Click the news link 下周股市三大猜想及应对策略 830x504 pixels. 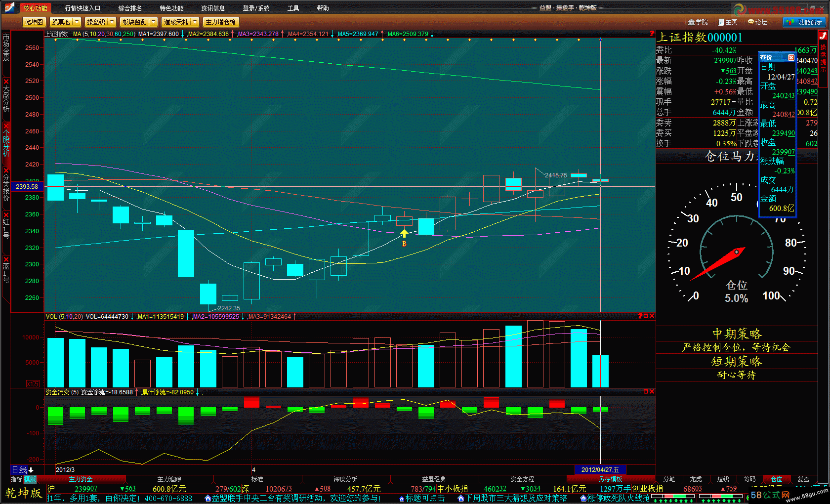tap(516, 499)
